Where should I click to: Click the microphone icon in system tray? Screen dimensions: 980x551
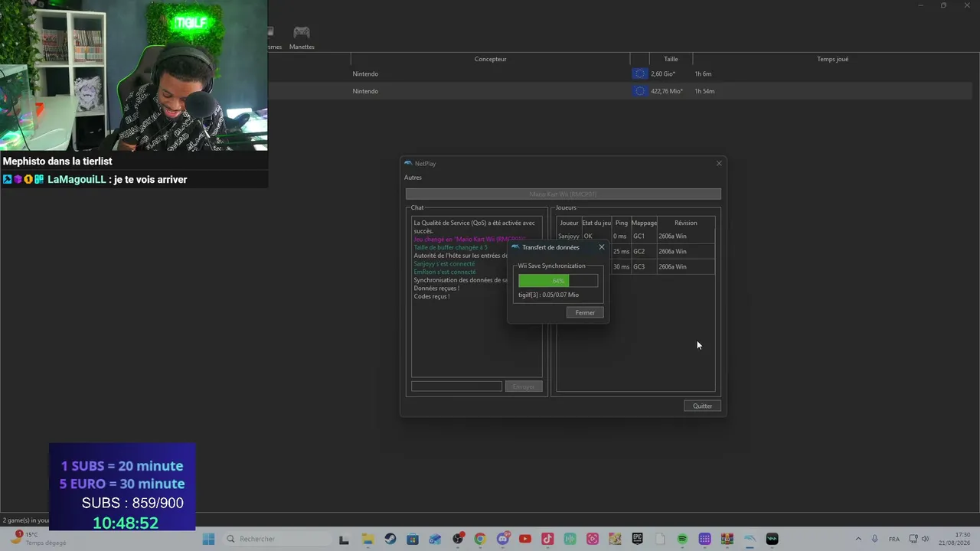[x=875, y=539]
